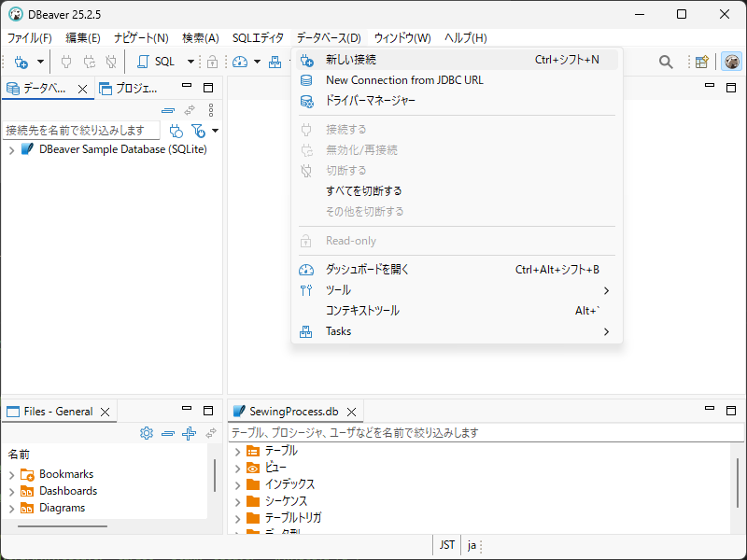This screenshot has width=747, height=560.
Task: Click the DBeaver perspective beaver icon
Action: coord(732,62)
